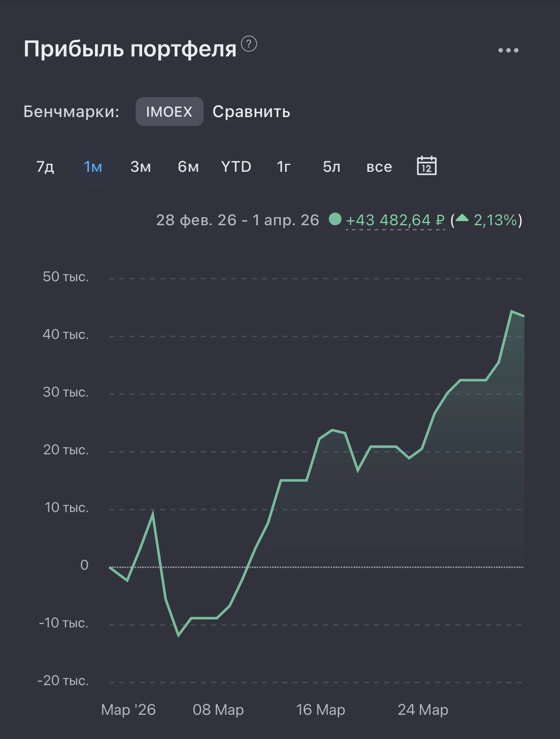Click the Сравнить compare link

[x=251, y=112]
